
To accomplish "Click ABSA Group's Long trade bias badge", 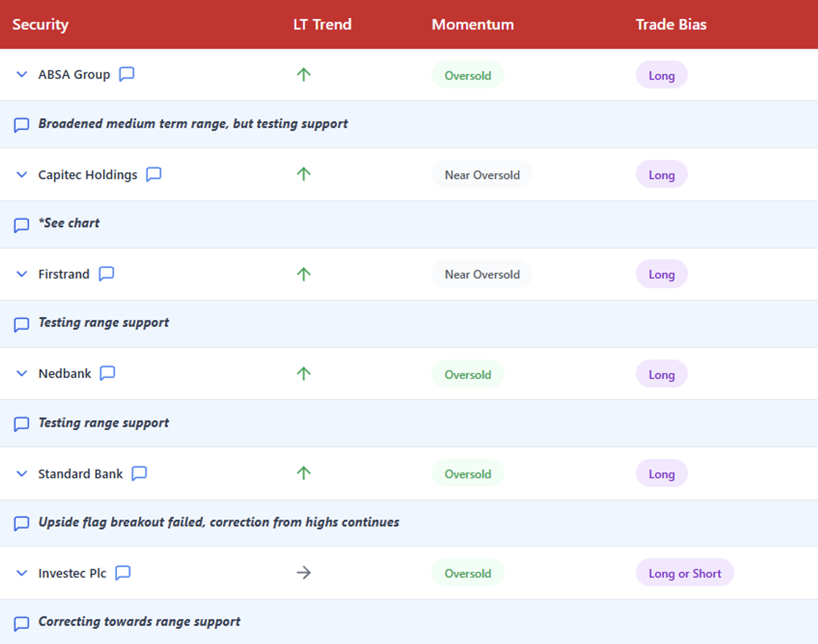I will (662, 75).
